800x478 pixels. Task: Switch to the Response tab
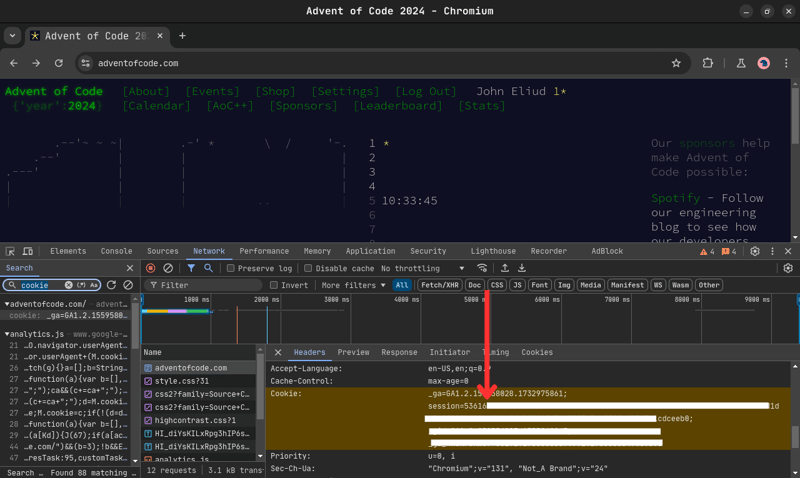399,352
